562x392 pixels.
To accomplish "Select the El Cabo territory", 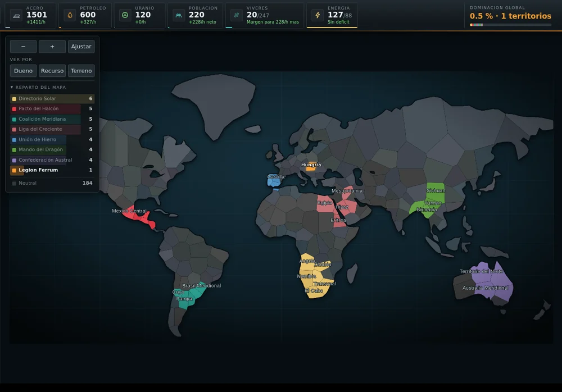I will (314, 291).
